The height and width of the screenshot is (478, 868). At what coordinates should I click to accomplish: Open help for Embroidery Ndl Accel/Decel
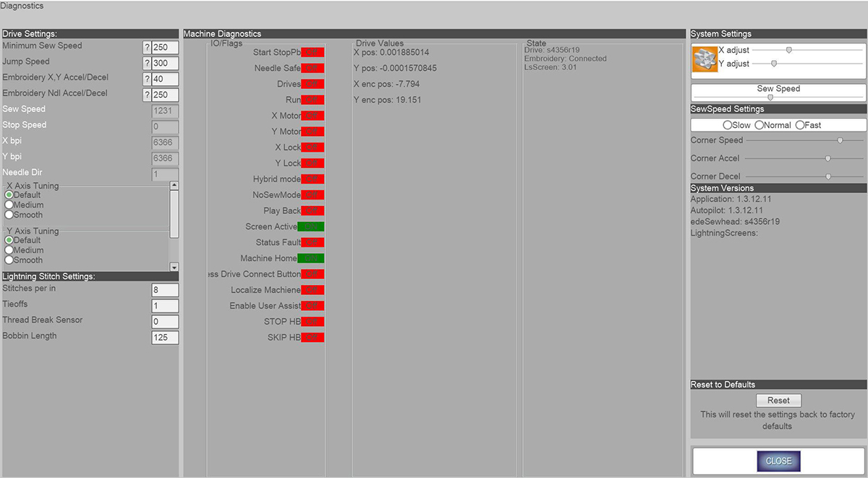coord(147,95)
